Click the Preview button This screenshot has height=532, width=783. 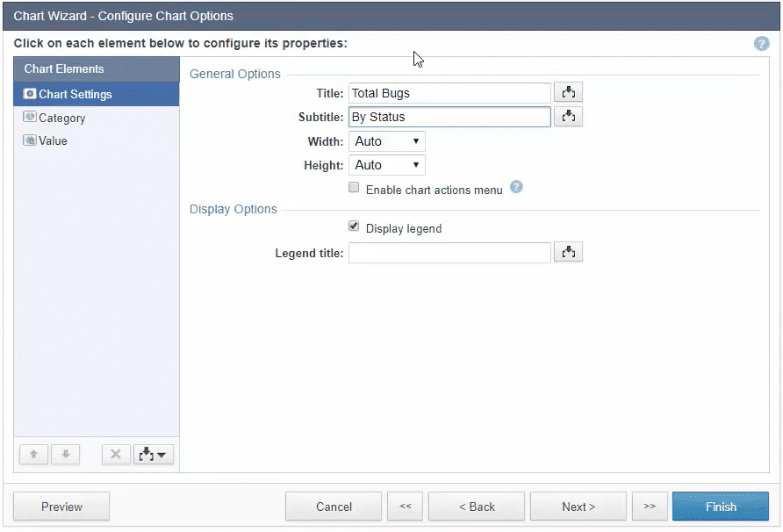click(61, 507)
